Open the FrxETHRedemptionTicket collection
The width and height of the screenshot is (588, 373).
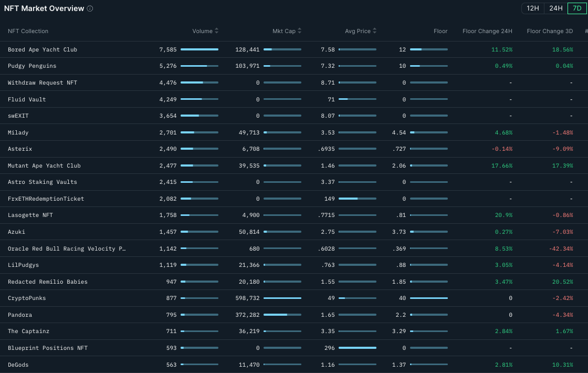(x=46, y=199)
